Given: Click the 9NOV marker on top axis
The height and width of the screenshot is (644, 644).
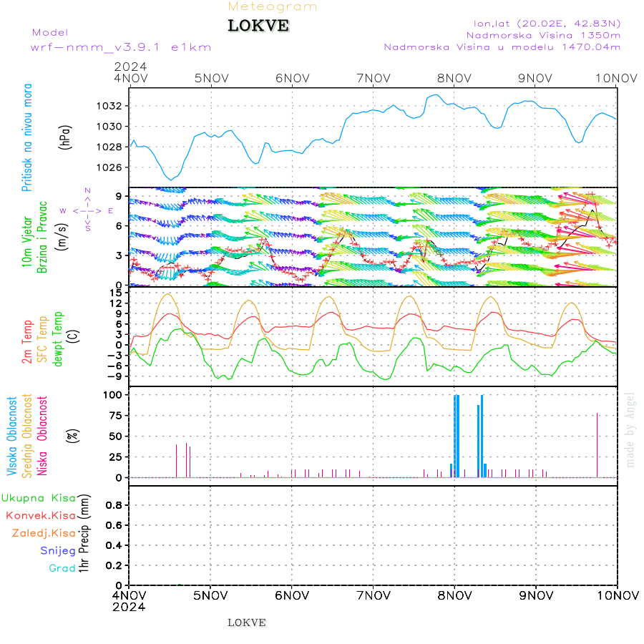Looking at the screenshot, I should (x=535, y=79).
